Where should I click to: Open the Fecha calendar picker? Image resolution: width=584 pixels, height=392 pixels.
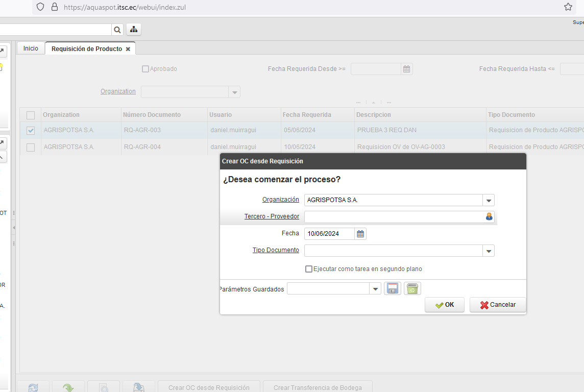click(x=360, y=234)
